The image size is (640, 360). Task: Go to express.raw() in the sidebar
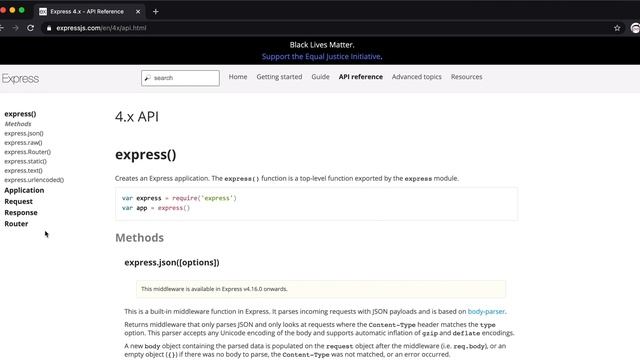pyautogui.click(x=23, y=142)
